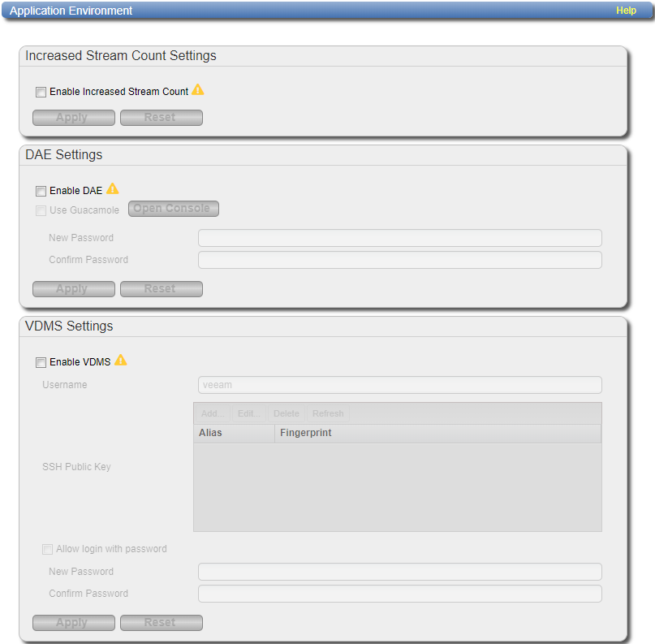Click 'Increased Stream Count Settings' heading
Viewport: 655px width, 644px height.
[121, 55]
